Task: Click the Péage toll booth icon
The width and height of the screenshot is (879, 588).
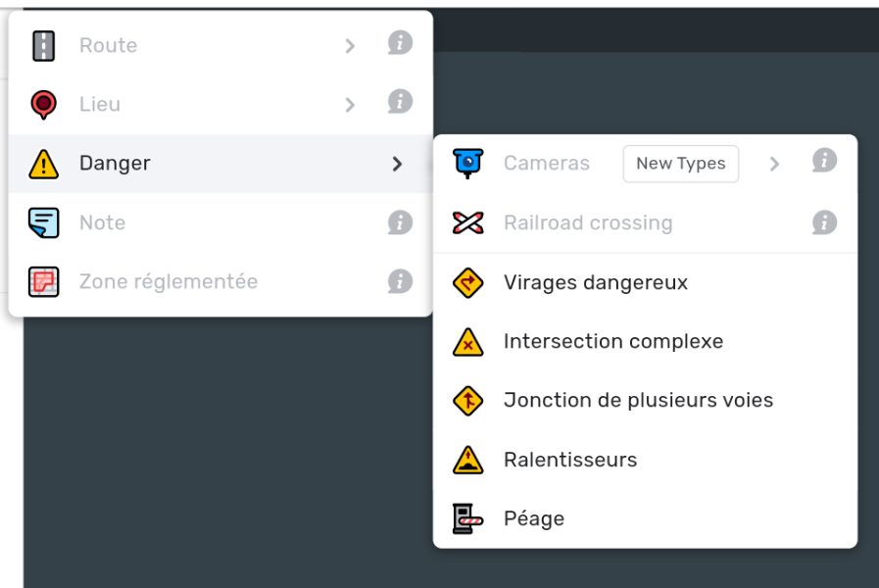Action: pyautogui.click(x=468, y=518)
